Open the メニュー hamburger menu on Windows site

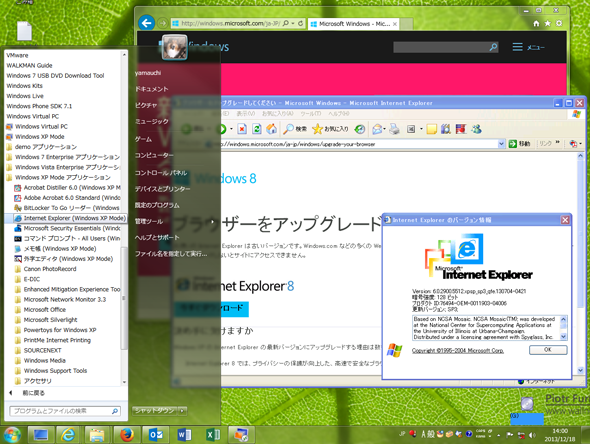(528, 47)
